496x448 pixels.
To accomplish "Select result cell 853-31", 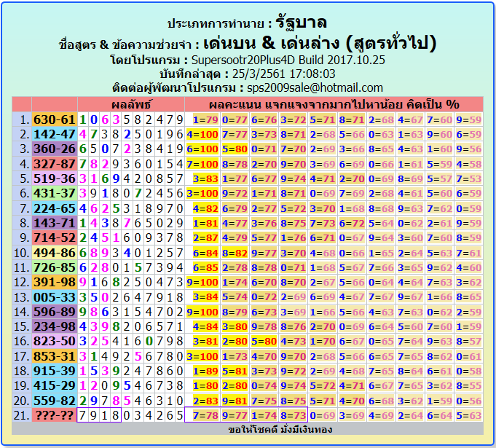I will 55,356.
